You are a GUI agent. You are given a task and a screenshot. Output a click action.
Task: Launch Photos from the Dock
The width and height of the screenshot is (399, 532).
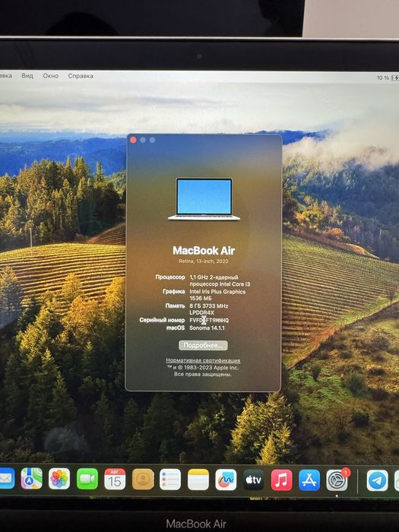point(59,479)
